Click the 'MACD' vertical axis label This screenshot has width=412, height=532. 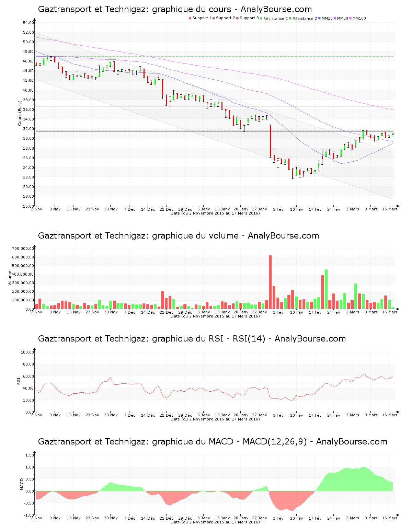point(22,484)
